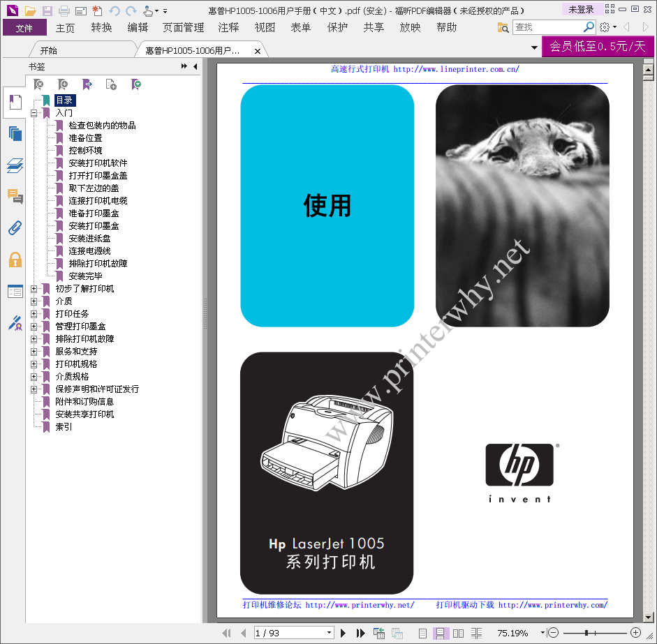Collapse the 入门 bookmark group

[34, 113]
